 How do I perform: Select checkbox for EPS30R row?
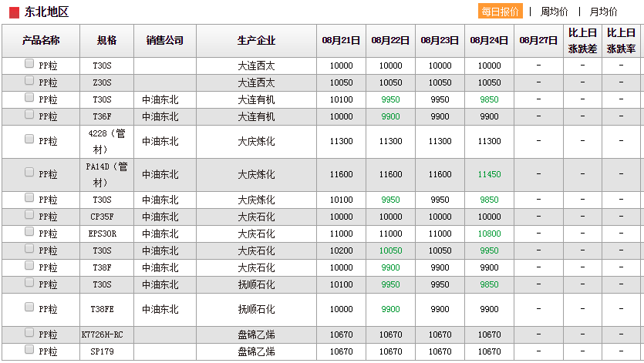(29, 232)
